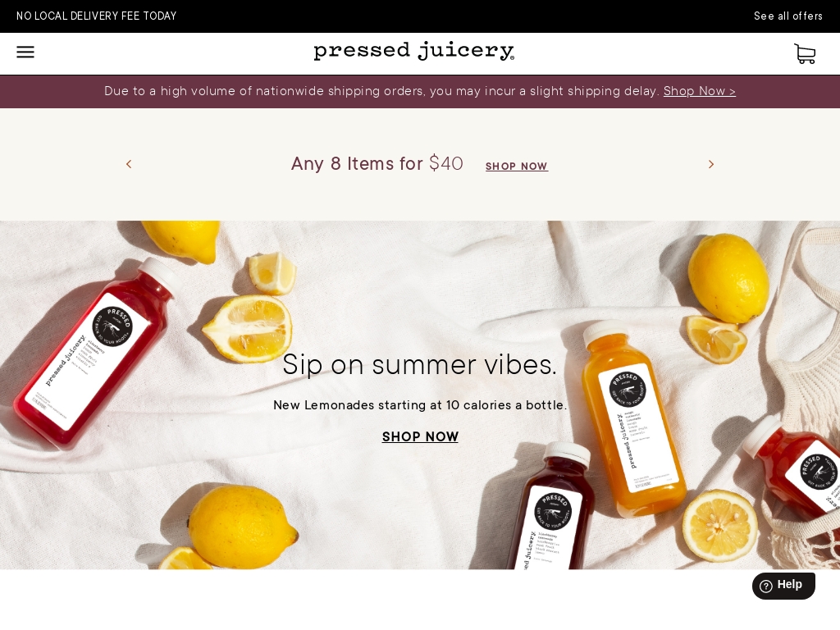Click the shipping delay announcement bar
Screen dimensions: 840x630
[420, 92]
